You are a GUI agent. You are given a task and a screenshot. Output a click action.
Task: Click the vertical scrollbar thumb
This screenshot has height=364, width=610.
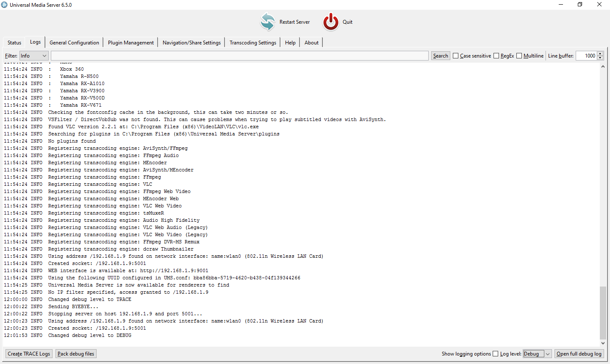pos(603,313)
